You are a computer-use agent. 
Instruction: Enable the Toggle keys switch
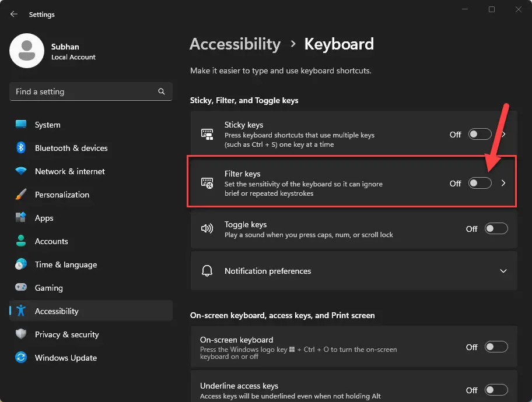click(496, 228)
